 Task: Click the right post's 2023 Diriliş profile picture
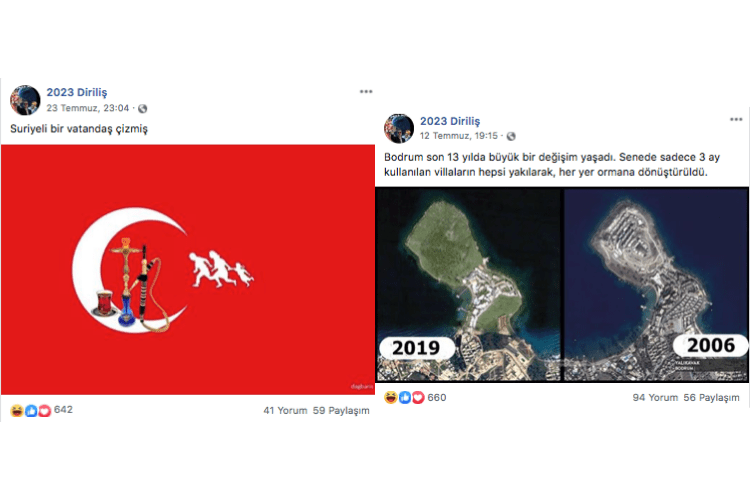pyautogui.click(x=399, y=129)
